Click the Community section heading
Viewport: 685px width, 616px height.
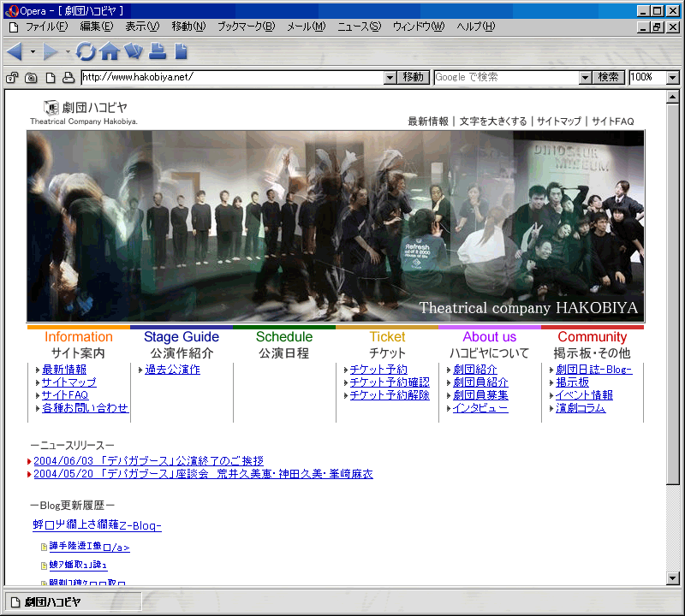(592, 336)
